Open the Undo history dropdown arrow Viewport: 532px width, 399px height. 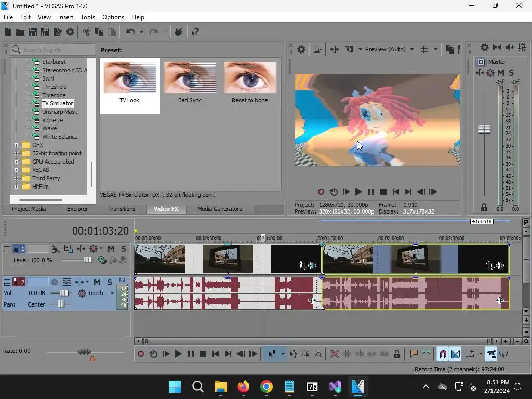141,32
